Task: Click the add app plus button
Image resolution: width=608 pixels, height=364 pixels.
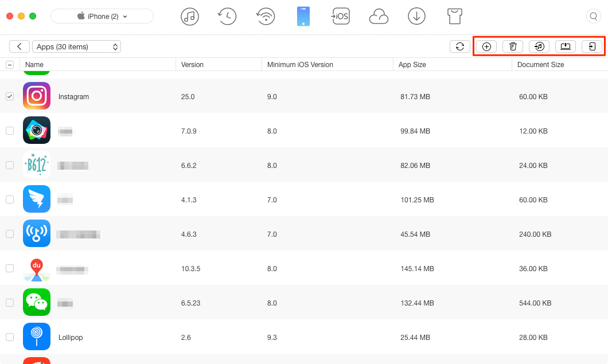Action: 486,46
